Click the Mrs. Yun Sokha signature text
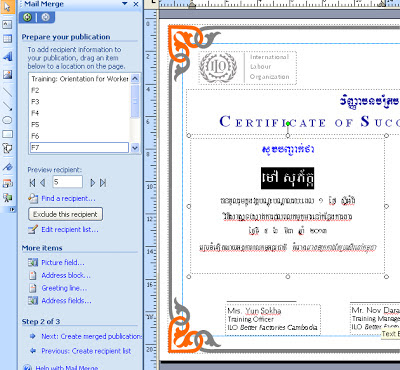 pyautogui.click(x=254, y=311)
